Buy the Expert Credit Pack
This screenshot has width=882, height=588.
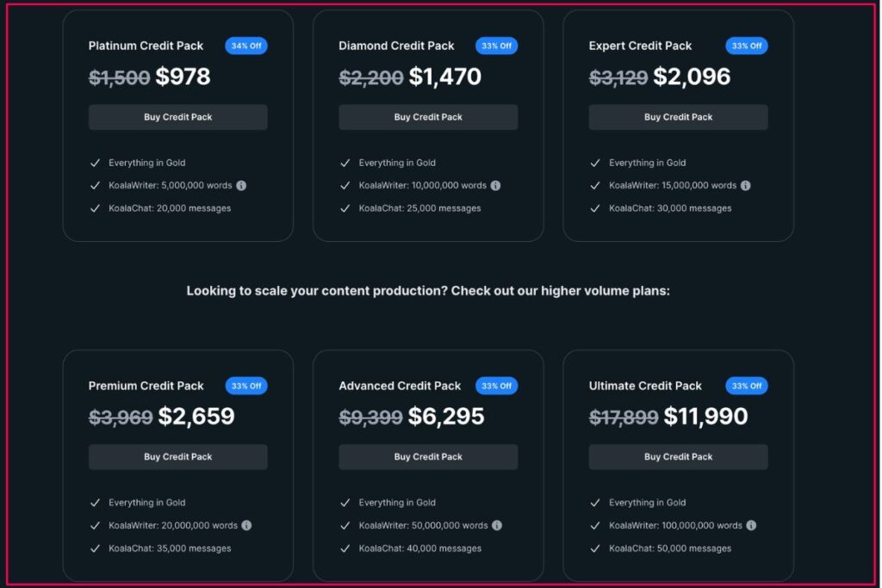pyautogui.click(x=678, y=117)
